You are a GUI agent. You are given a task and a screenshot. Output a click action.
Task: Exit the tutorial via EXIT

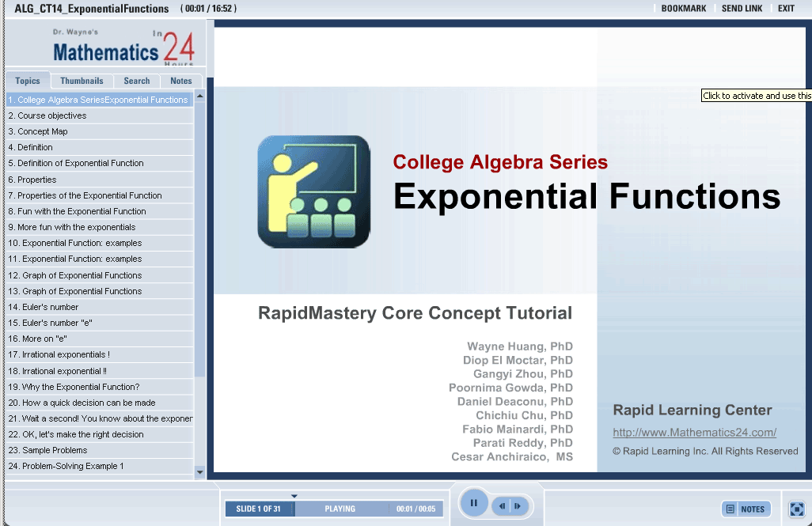tap(786, 9)
